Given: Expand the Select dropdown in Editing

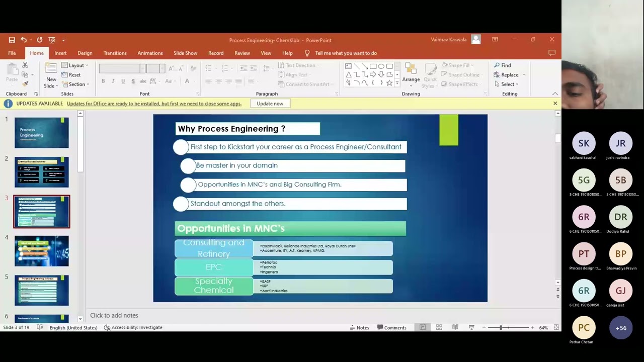Looking at the screenshot, I should coord(506,84).
